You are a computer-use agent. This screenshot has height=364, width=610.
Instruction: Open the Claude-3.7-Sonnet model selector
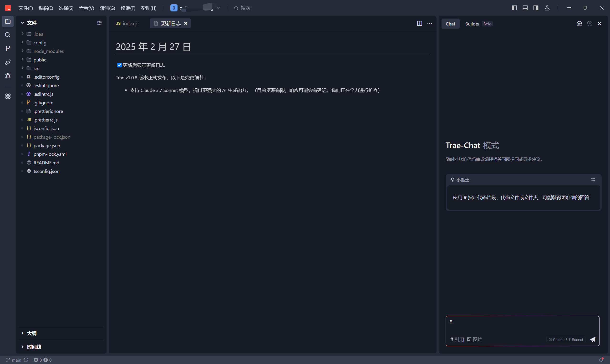click(566, 339)
